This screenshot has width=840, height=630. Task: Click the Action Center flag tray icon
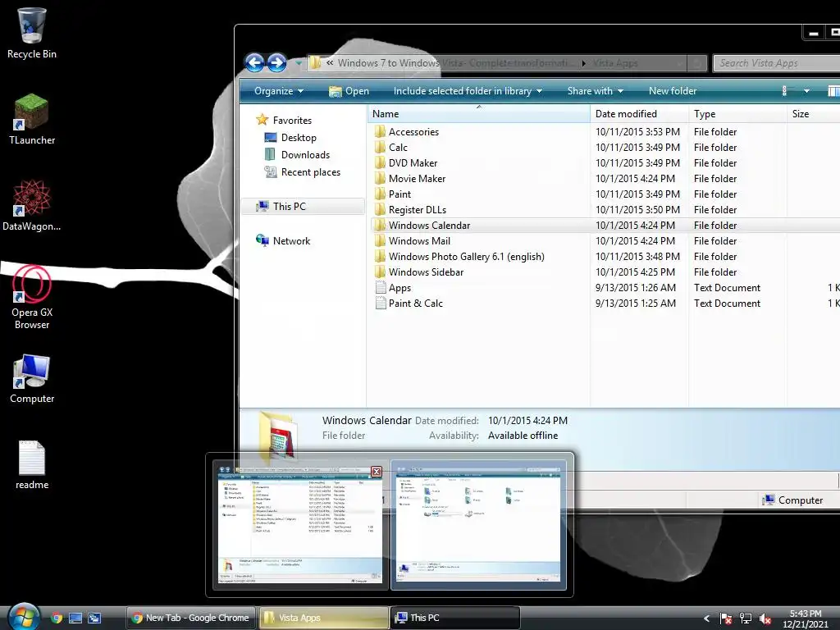(726, 619)
